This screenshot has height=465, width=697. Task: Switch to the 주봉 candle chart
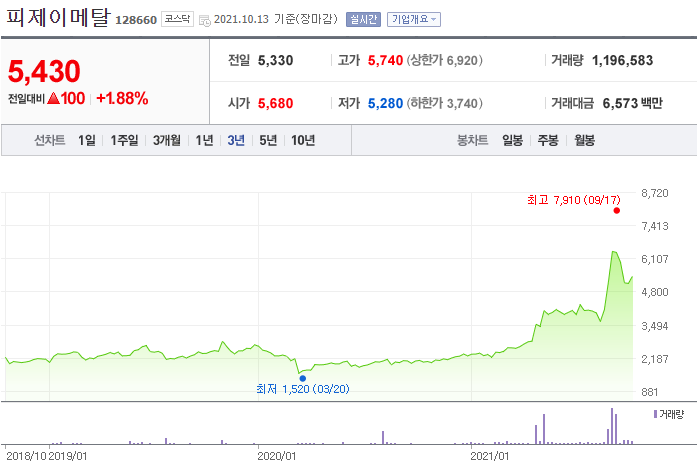(548, 140)
